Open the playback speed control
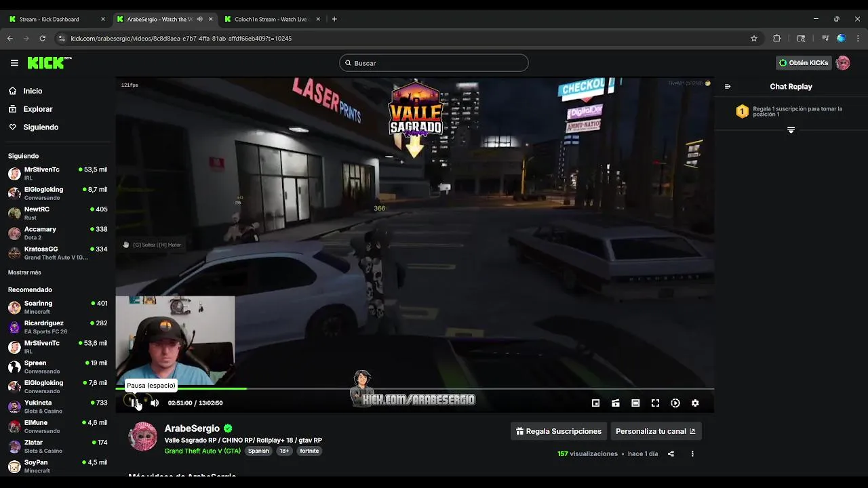The height and width of the screenshot is (488, 868). click(x=675, y=403)
